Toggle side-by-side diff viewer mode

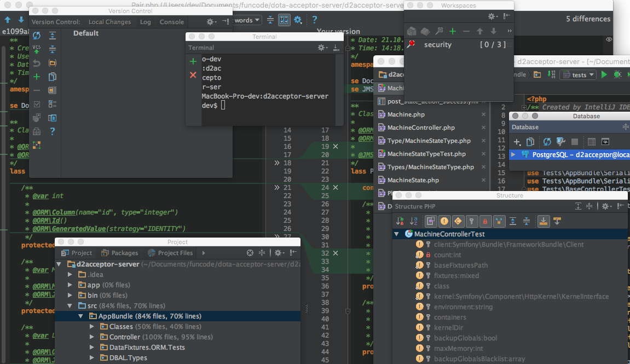[x=284, y=20]
